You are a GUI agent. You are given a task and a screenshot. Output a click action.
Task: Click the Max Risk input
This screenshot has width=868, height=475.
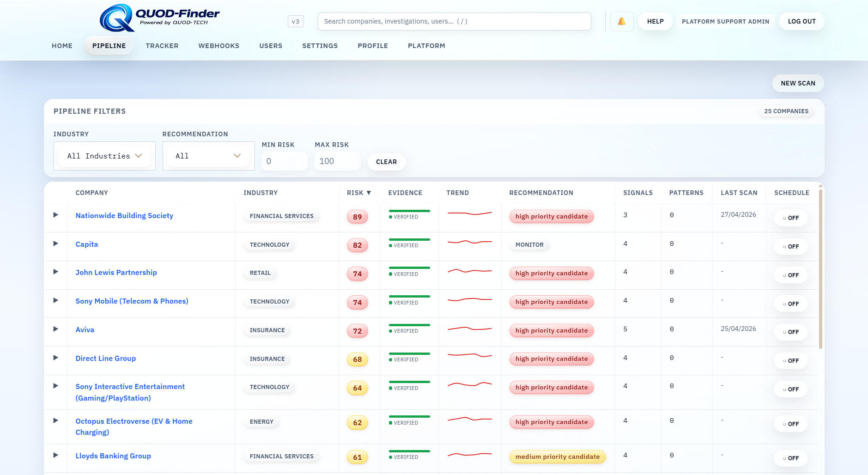click(x=337, y=161)
